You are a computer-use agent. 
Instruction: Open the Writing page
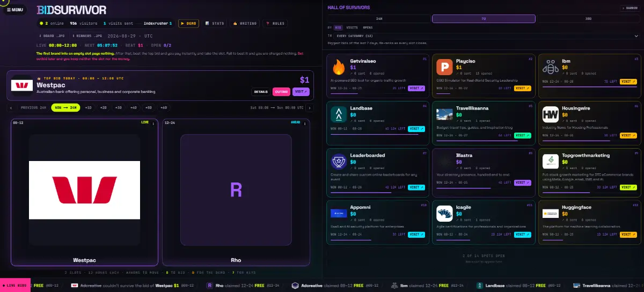[x=244, y=24]
